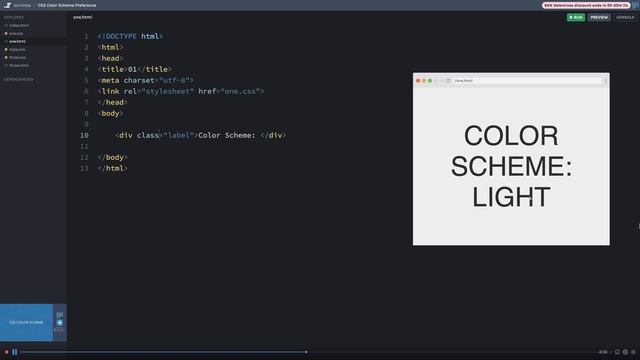Collapse the EXPLORER section header

(14, 18)
